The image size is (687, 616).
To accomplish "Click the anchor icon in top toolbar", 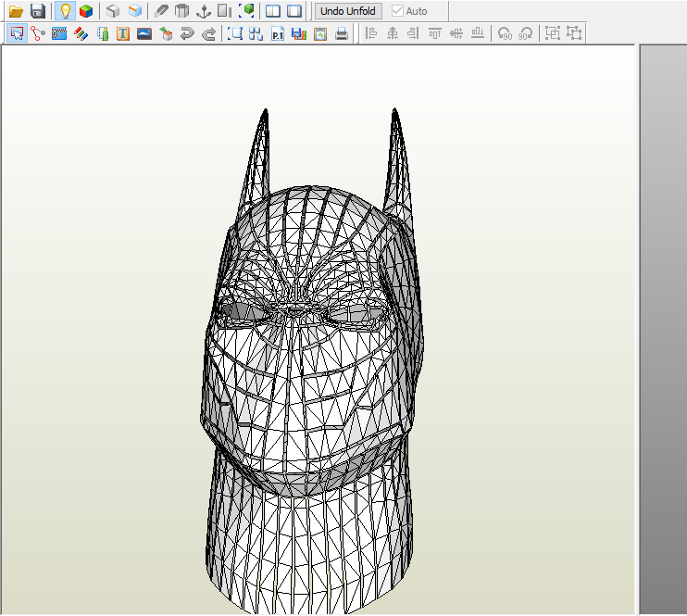I will tap(204, 11).
